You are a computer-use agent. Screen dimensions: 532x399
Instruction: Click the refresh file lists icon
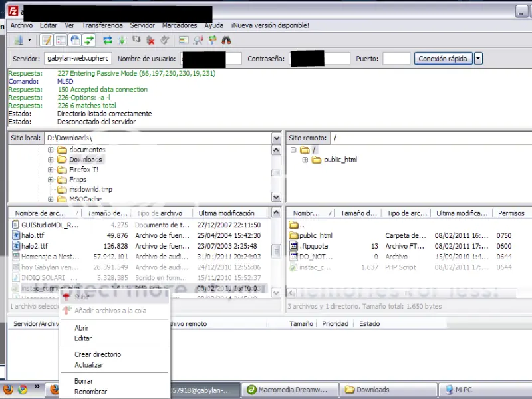(108, 41)
